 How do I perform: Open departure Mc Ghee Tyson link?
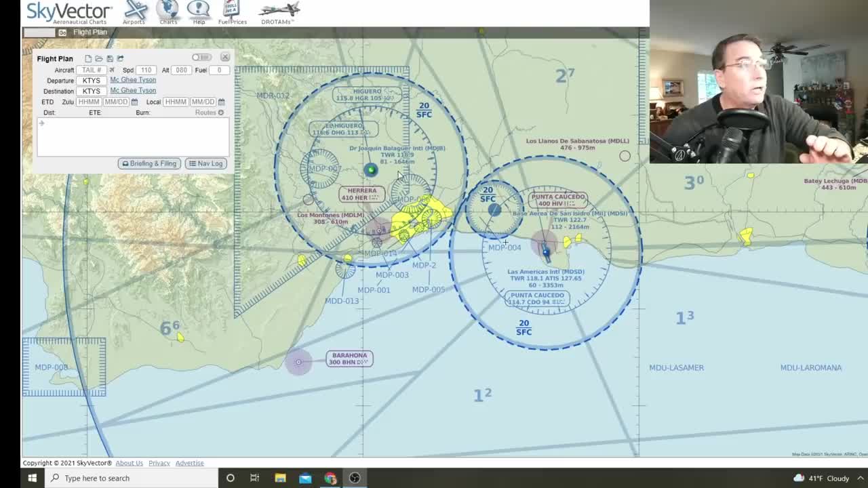click(133, 80)
